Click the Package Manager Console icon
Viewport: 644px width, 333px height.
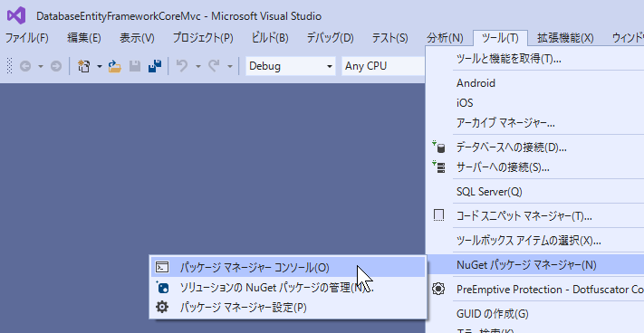[162, 267]
